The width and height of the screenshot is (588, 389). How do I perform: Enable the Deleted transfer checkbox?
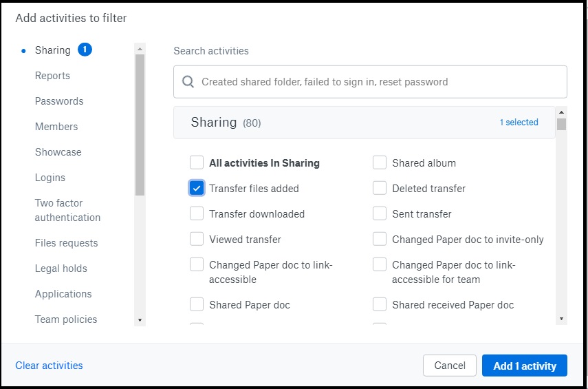click(380, 188)
